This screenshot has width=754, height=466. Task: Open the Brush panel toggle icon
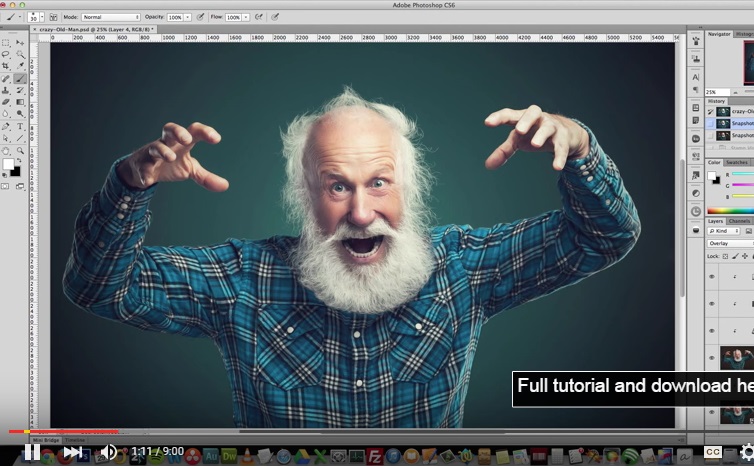click(53, 17)
